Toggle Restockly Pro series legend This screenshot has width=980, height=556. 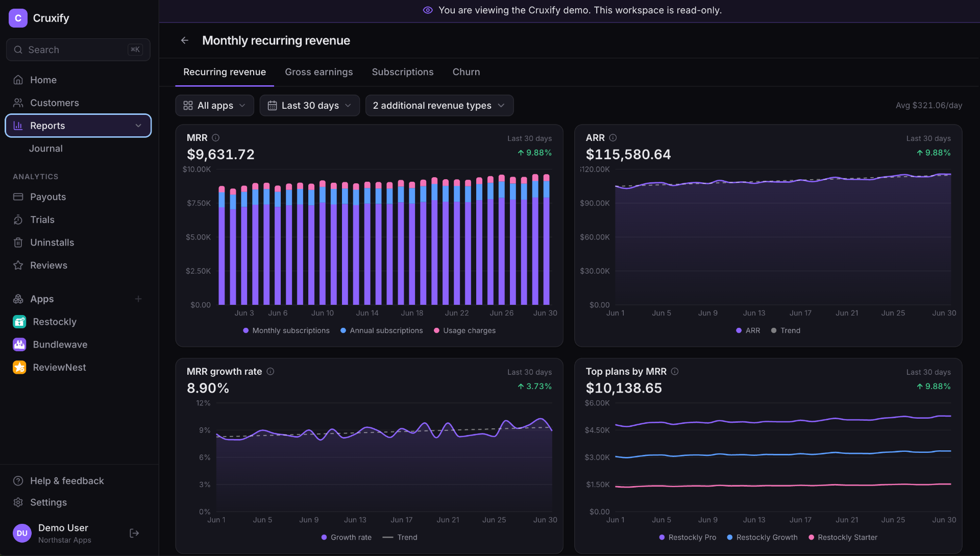688,538
